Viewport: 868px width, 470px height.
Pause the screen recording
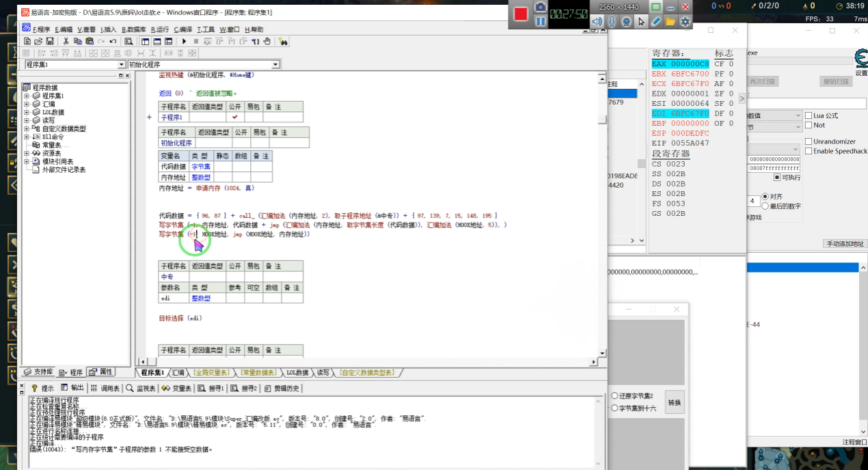pos(541,21)
